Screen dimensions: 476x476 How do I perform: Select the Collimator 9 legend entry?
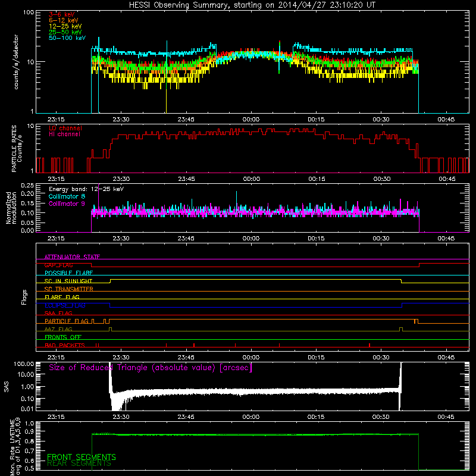click(x=67, y=203)
